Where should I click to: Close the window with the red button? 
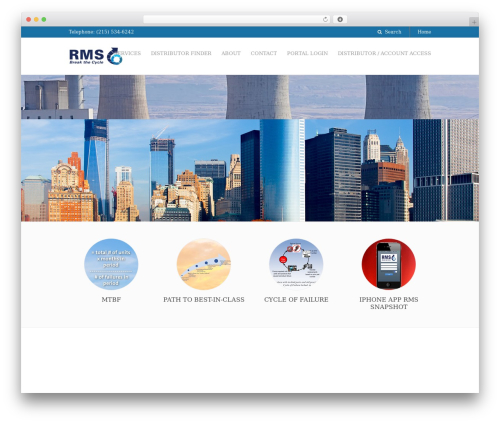pos(29,20)
